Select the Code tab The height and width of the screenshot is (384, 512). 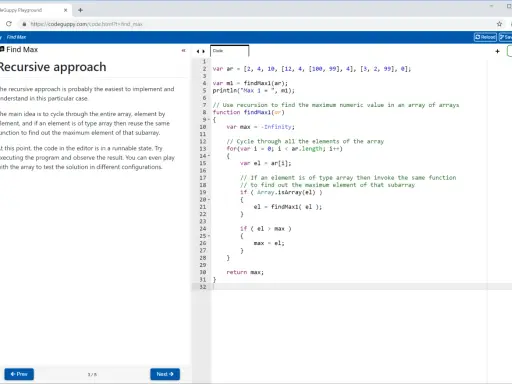tap(229, 51)
